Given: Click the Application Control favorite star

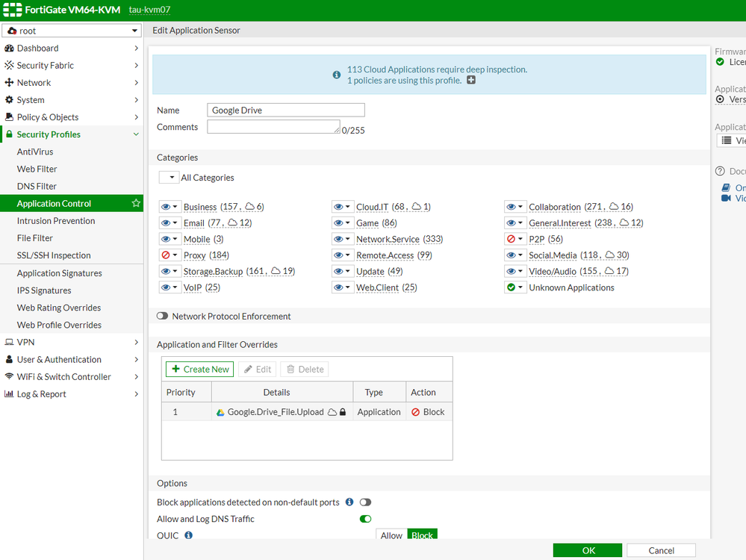Looking at the screenshot, I should tap(136, 203).
